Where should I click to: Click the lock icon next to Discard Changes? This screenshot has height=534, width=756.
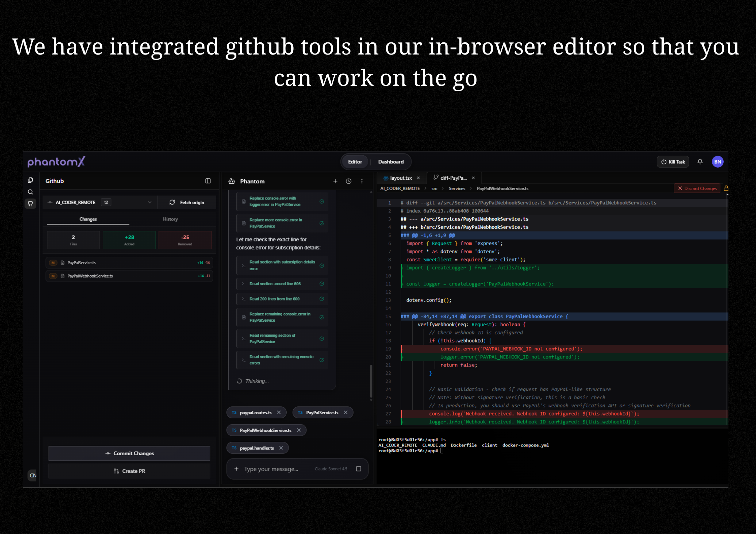(x=726, y=188)
